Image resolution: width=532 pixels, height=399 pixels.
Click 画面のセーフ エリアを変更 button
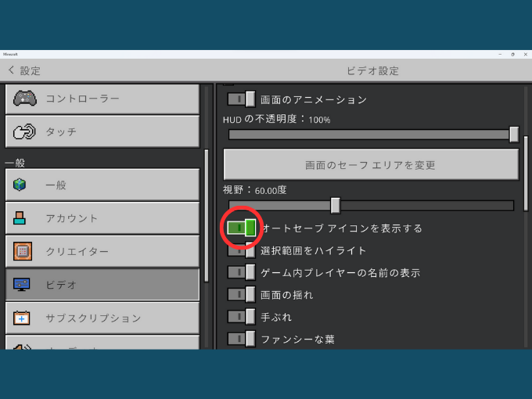click(371, 164)
